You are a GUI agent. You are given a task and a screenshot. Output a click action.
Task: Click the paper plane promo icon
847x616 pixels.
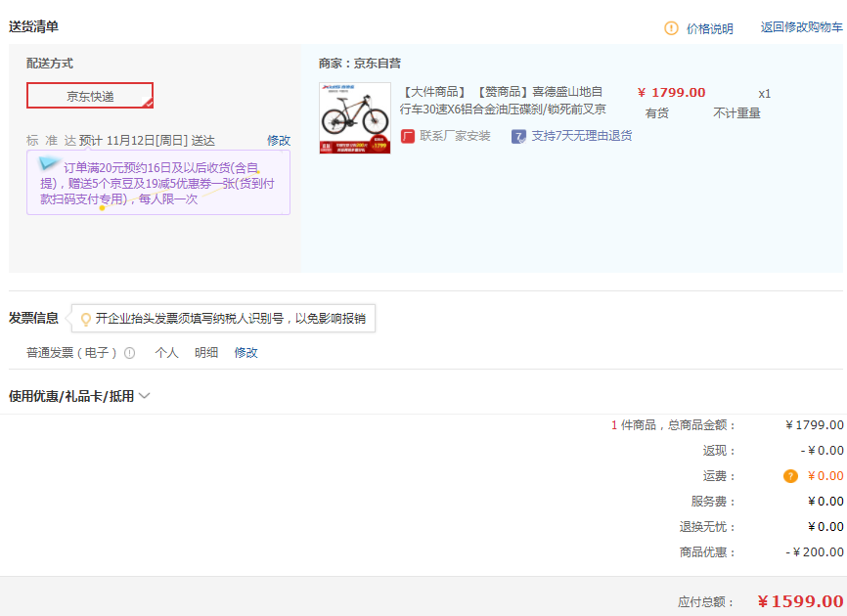(x=48, y=162)
